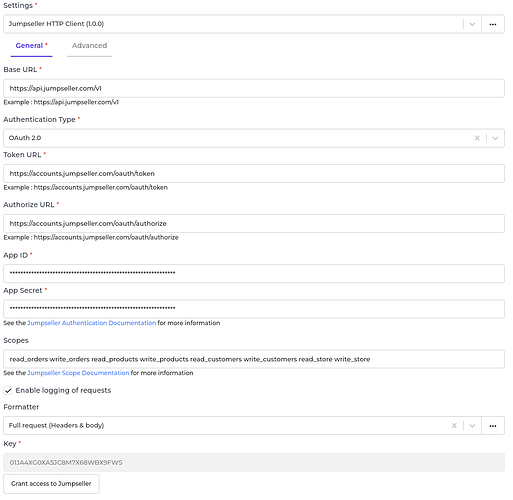Clear the OAuth 2.0 authentication type selection
Image resolution: width=513 pixels, height=500 pixels.
point(477,138)
